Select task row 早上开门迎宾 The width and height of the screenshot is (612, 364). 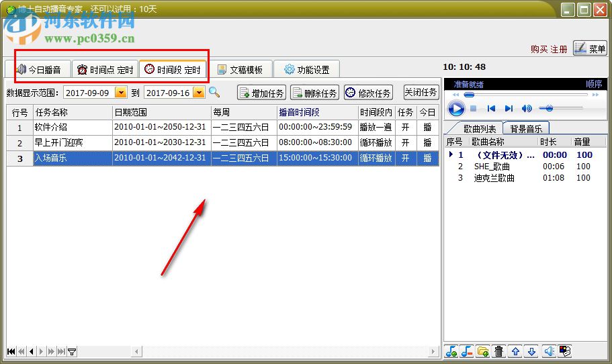(x=222, y=143)
